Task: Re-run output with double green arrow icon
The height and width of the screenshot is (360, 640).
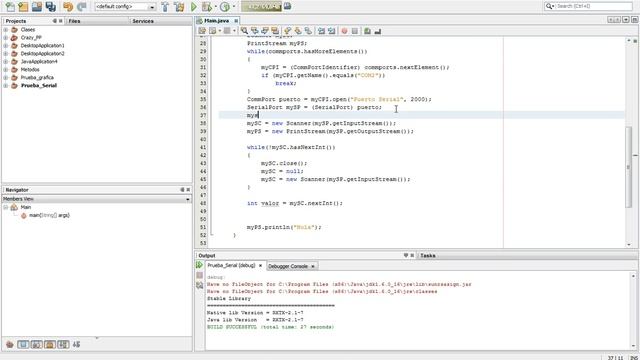Action: [x=199, y=265]
